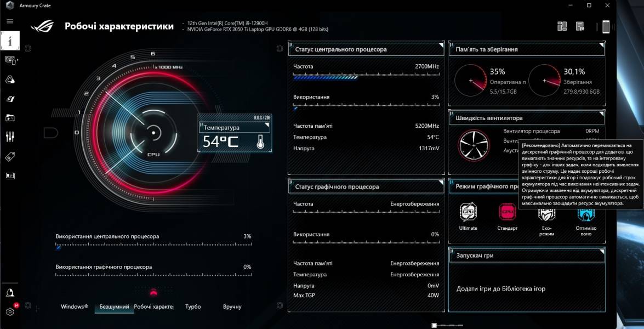Open Settings gear with notification badge
The image size is (644, 329).
pos(10,311)
